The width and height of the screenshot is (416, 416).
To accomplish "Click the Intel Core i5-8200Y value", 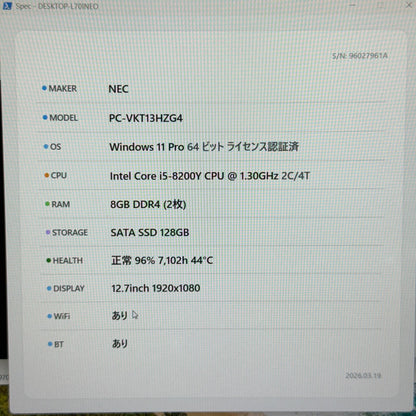I will 210,176.
